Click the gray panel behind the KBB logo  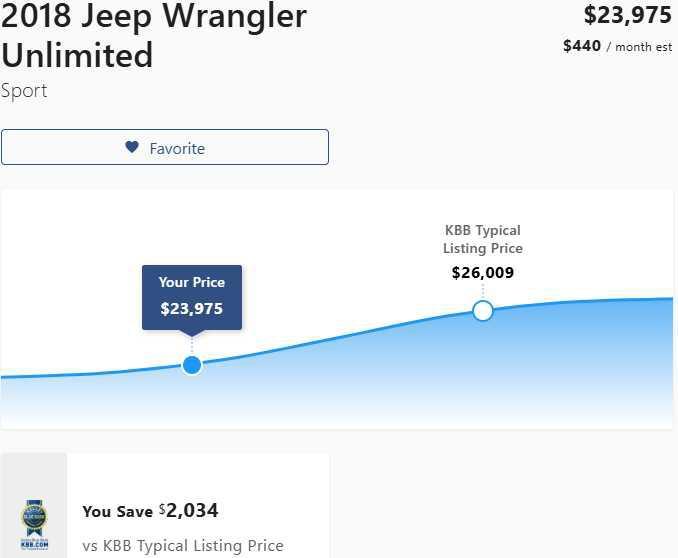click(33, 475)
